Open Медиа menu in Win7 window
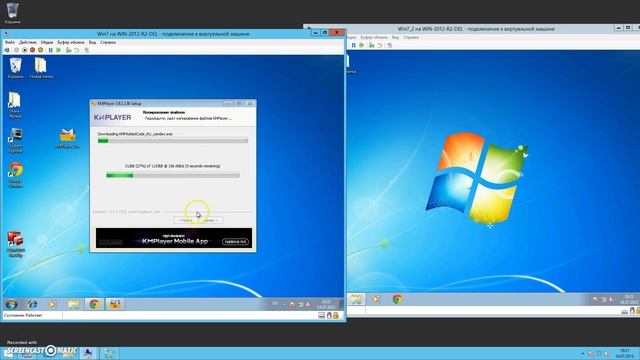The image size is (640, 360). tap(47, 42)
